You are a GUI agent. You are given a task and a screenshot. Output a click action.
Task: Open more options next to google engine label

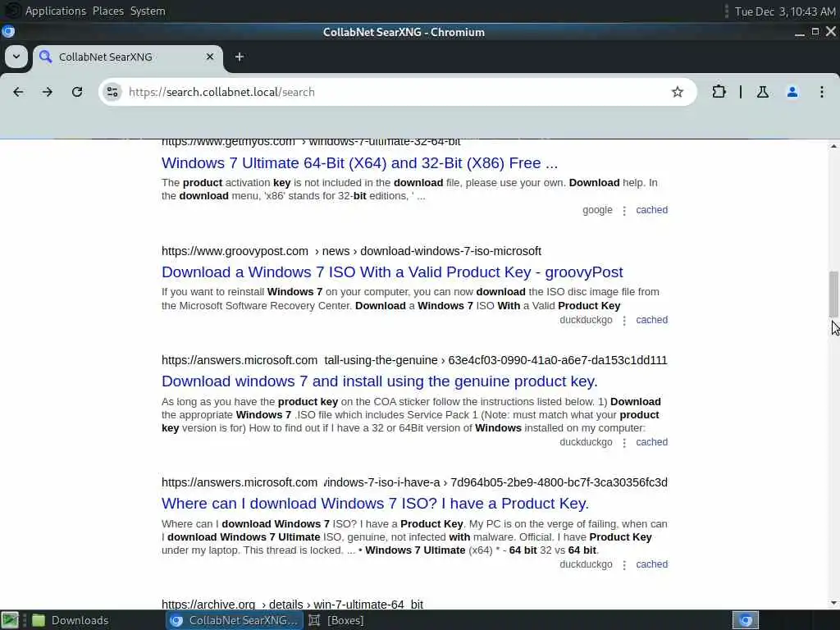tap(624, 211)
